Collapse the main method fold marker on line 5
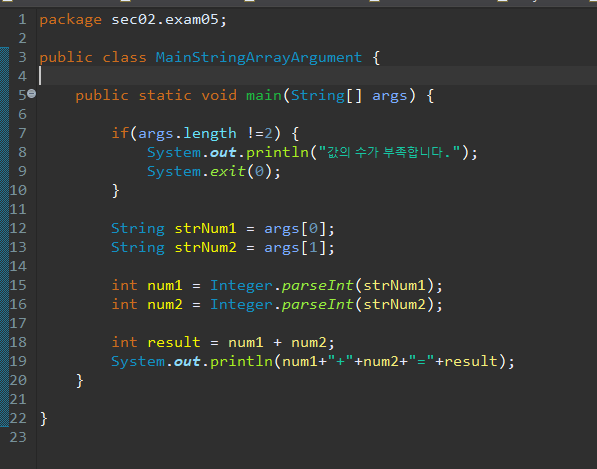This screenshot has width=597, height=469. click(x=32, y=93)
